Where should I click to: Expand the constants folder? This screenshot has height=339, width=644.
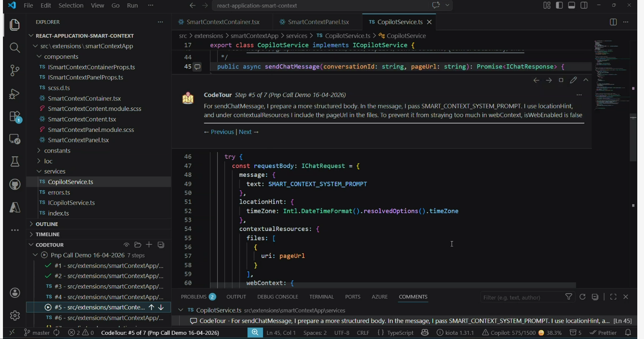click(x=57, y=151)
